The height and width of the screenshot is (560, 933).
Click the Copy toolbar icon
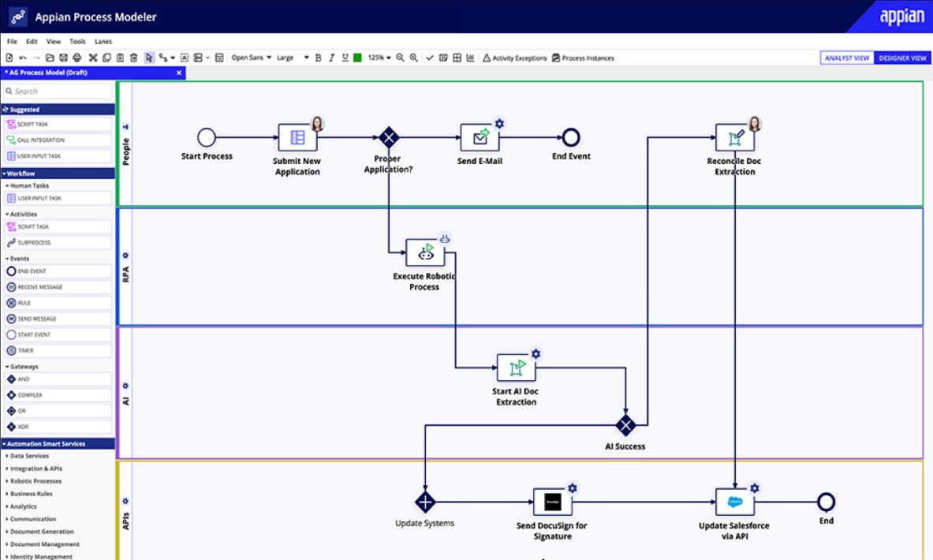(106, 58)
